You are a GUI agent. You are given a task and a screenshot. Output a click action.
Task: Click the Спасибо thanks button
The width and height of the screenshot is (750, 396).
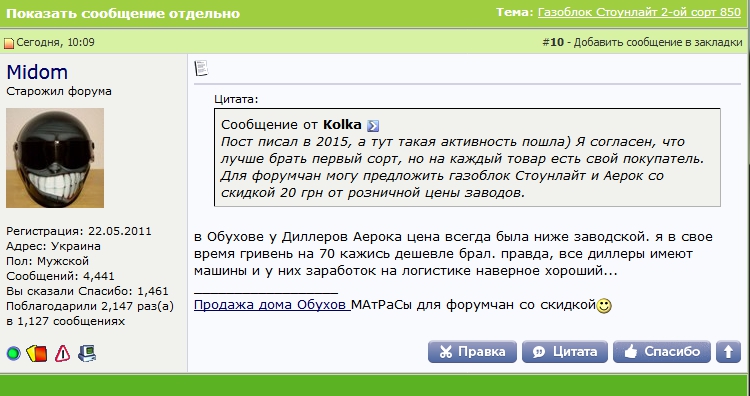pyautogui.click(x=662, y=352)
